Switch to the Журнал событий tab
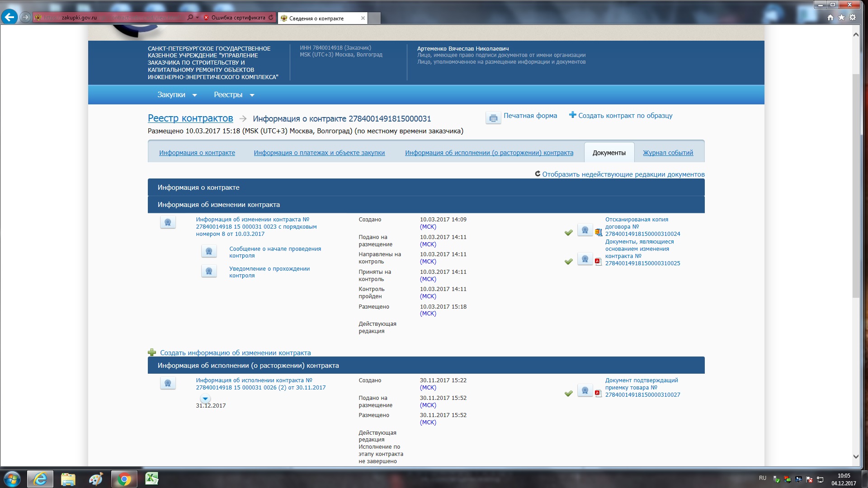The image size is (868, 488). coord(668,153)
